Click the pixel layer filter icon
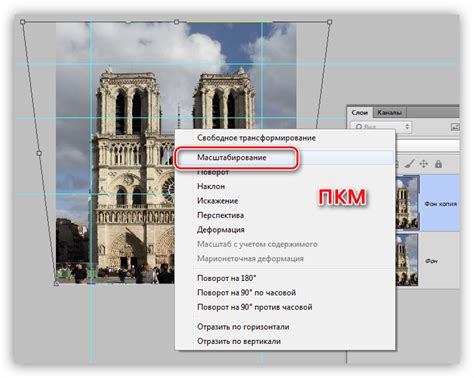The image size is (474, 378). 455,127
